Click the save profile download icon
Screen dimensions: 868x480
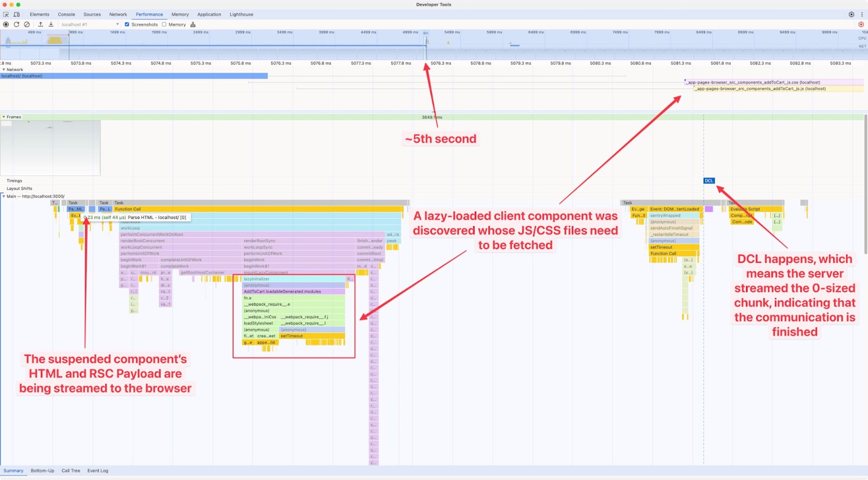pos(51,24)
